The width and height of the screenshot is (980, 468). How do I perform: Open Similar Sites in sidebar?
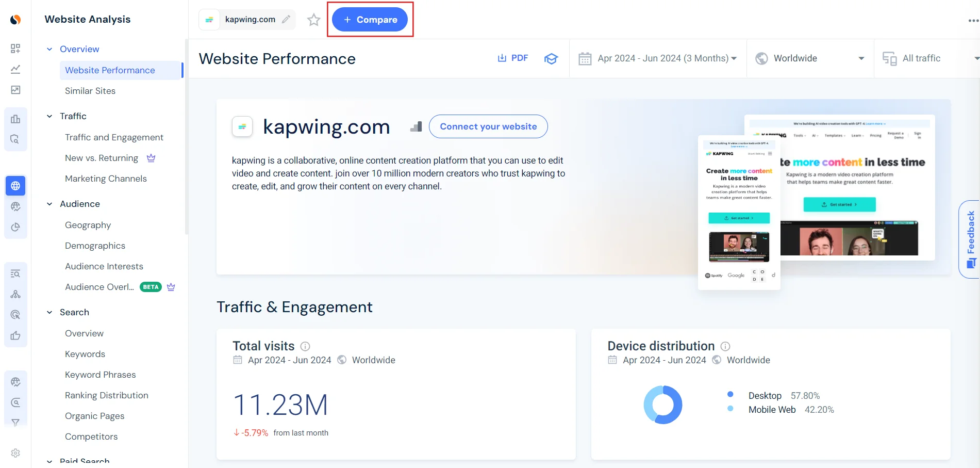coord(90,91)
